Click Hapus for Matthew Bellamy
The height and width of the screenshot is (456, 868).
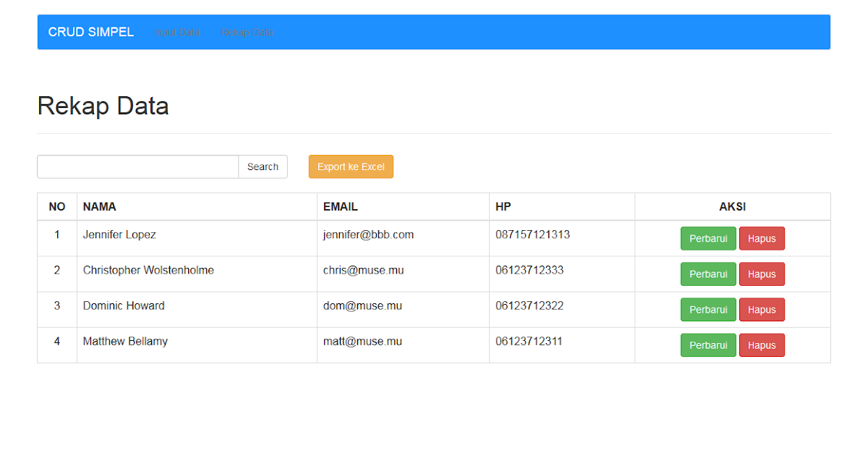pos(762,345)
